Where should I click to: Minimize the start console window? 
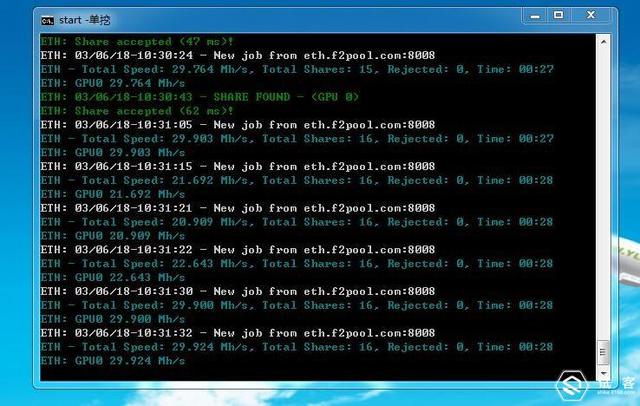[x=535, y=16]
